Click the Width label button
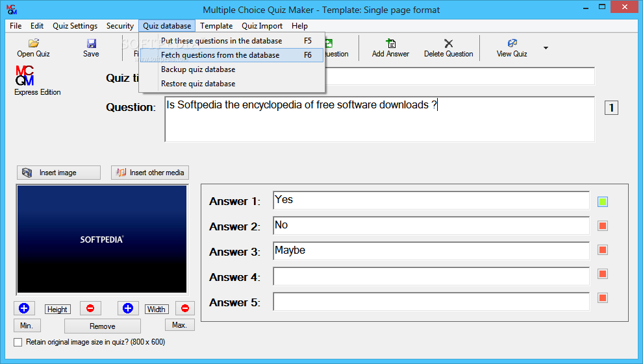The width and height of the screenshot is (643, 364). [157, 309]
